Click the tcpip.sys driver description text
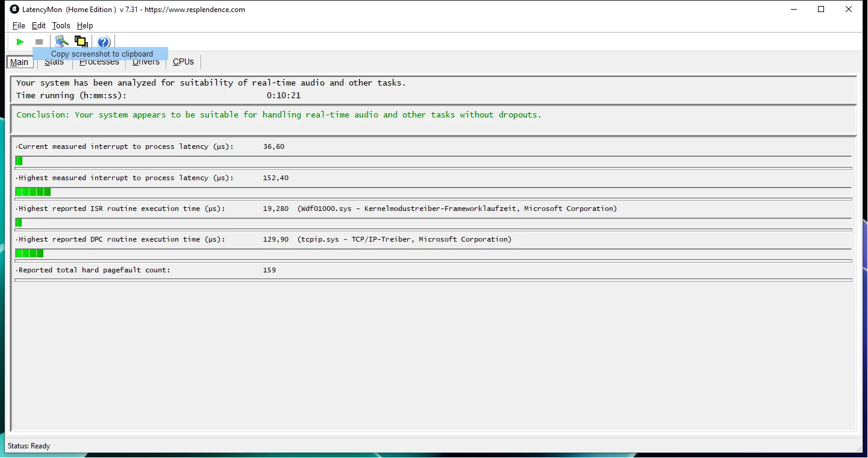This screenshot has height=458, width=868. coord(404,239)
